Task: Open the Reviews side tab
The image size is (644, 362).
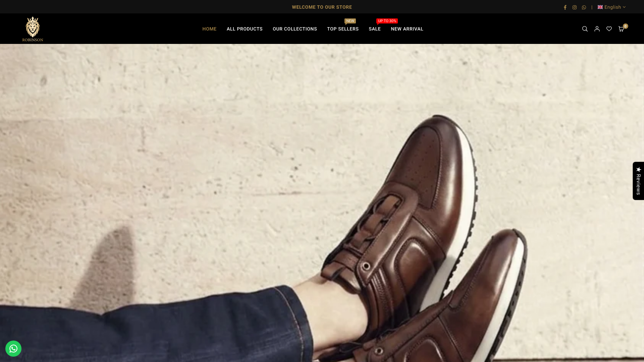Action: click(x=638, y=181)
